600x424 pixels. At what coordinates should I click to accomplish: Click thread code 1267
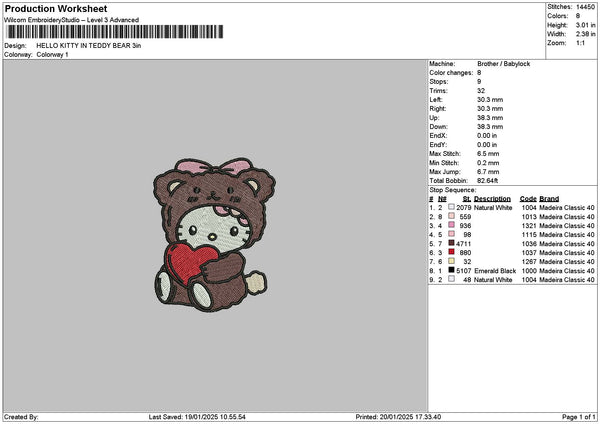coord(529,262)
